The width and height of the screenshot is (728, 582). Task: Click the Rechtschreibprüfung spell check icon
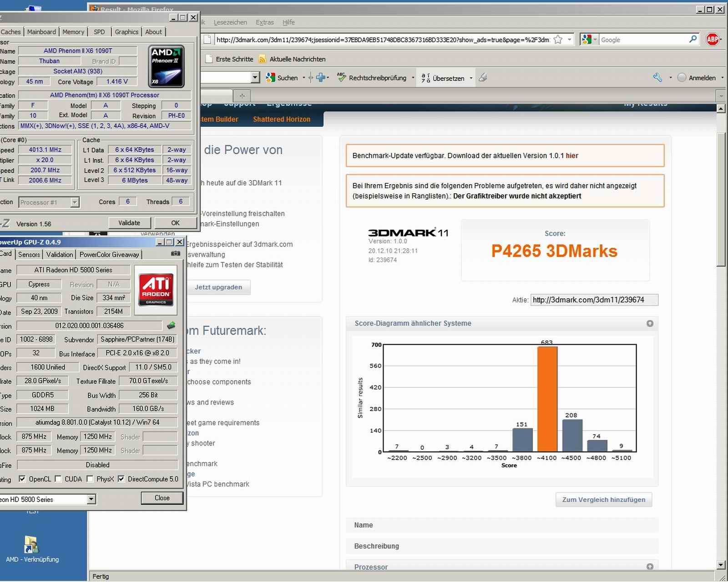[x=341, y=78]
